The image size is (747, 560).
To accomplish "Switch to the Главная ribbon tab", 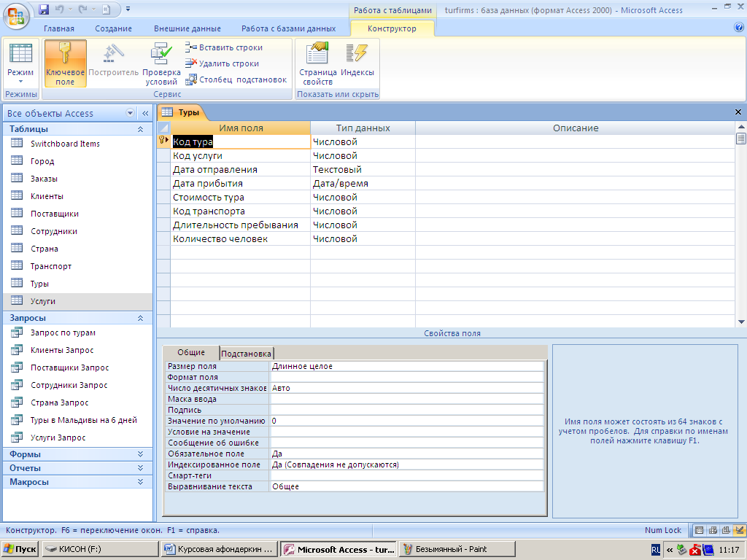I will pos(59,28).
